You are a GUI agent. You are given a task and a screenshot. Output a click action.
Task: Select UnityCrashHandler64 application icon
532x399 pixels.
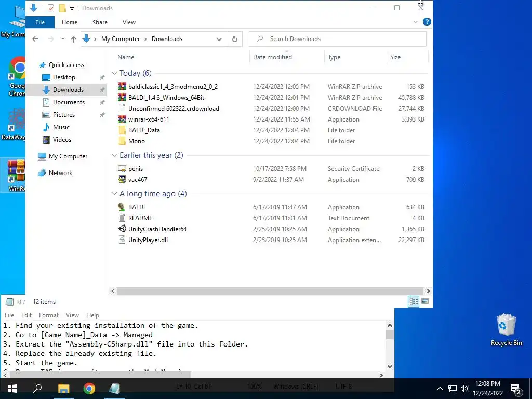[x=122, y=229]
